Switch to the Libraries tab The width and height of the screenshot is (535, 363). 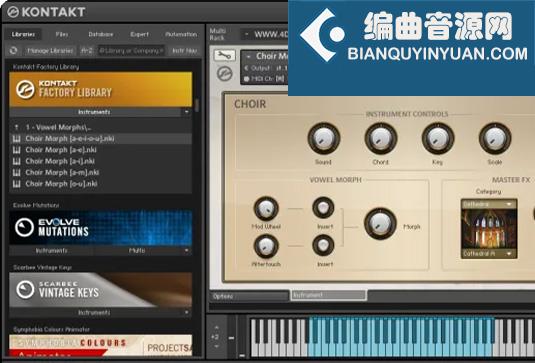23,34
